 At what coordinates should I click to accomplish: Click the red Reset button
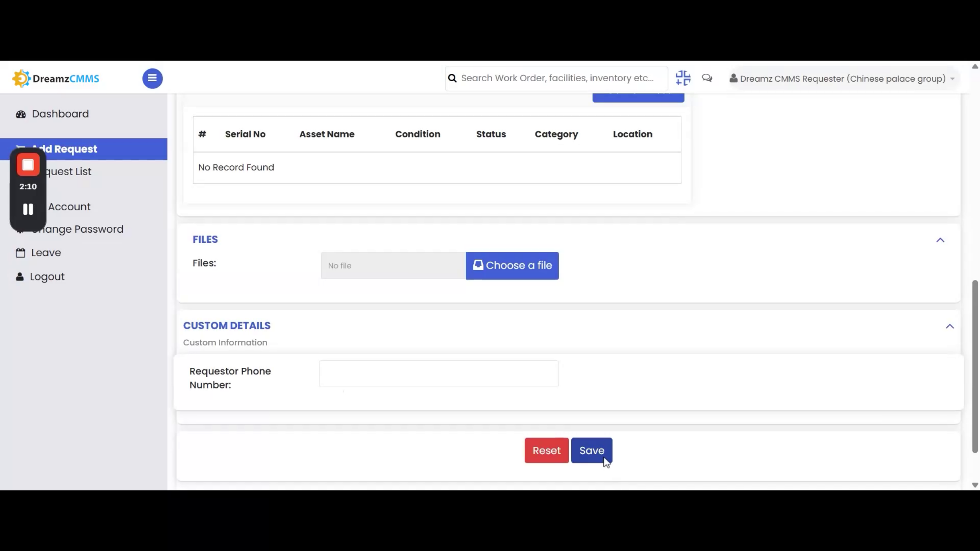tap(546, 451)
